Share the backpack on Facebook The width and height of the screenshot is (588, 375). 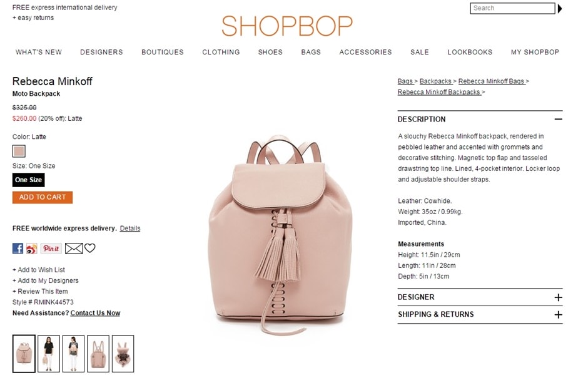pos(18,248)
